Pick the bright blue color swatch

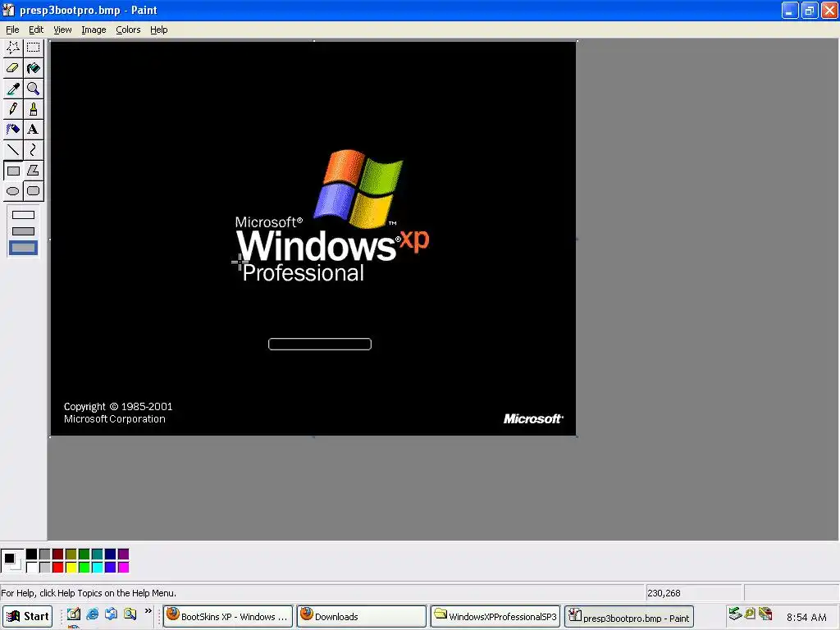tap(111, 567)
